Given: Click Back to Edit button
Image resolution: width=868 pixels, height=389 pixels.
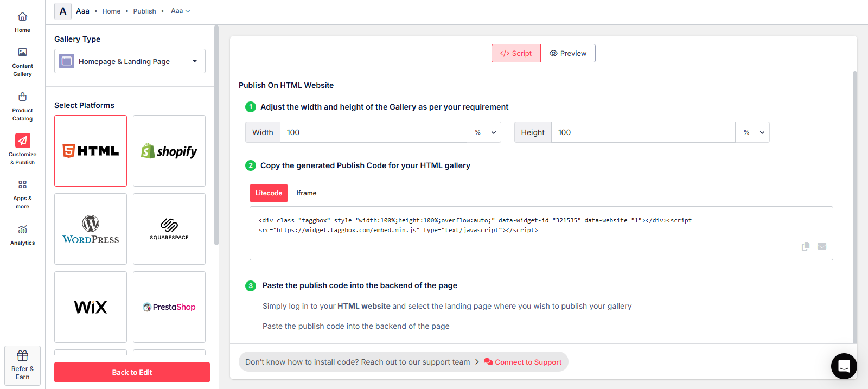Looking at the screenshot, I should click(x=132, y=372).
